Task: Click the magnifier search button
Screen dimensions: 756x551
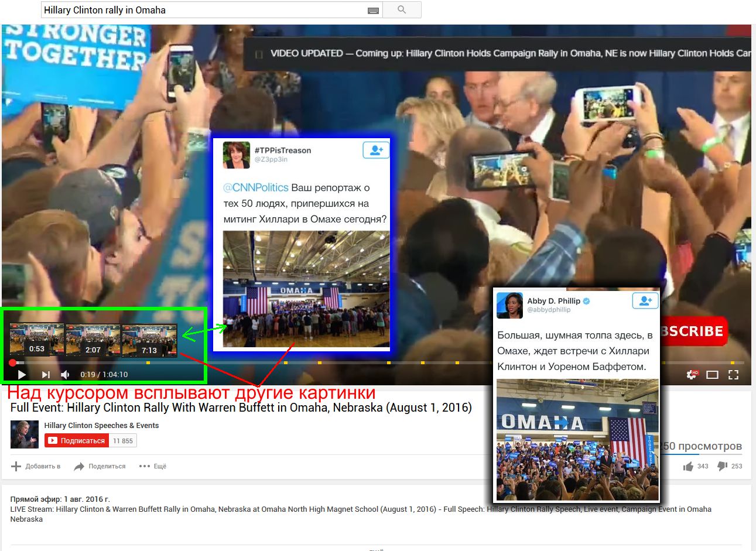Action: click(402, 10)
